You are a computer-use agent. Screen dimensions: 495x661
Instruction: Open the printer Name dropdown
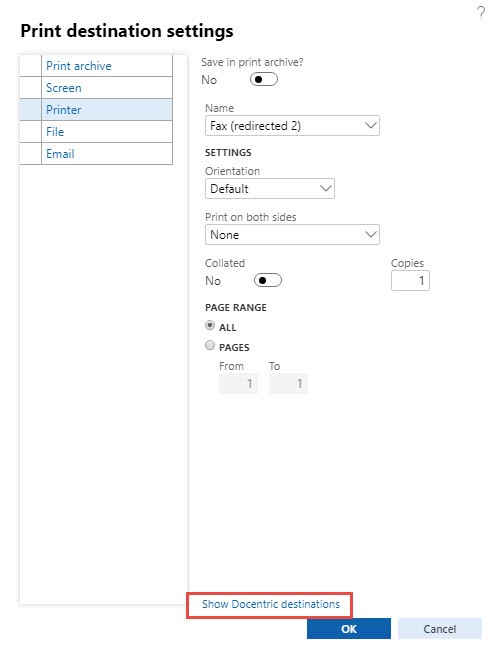[x=292, y=126]
